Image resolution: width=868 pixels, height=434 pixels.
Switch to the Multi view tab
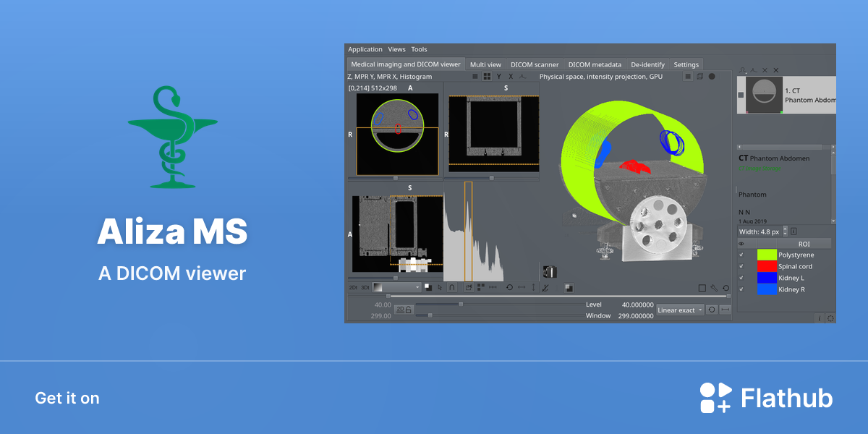485,64
